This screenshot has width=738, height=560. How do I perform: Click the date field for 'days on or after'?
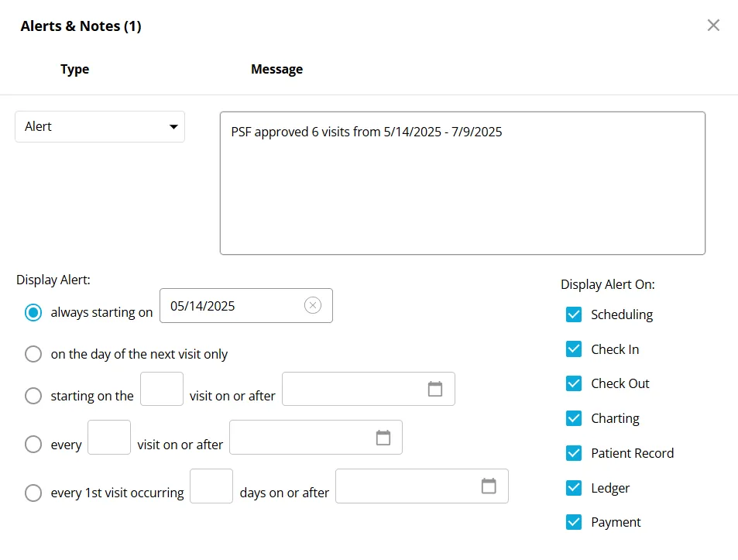pos(422,486)
